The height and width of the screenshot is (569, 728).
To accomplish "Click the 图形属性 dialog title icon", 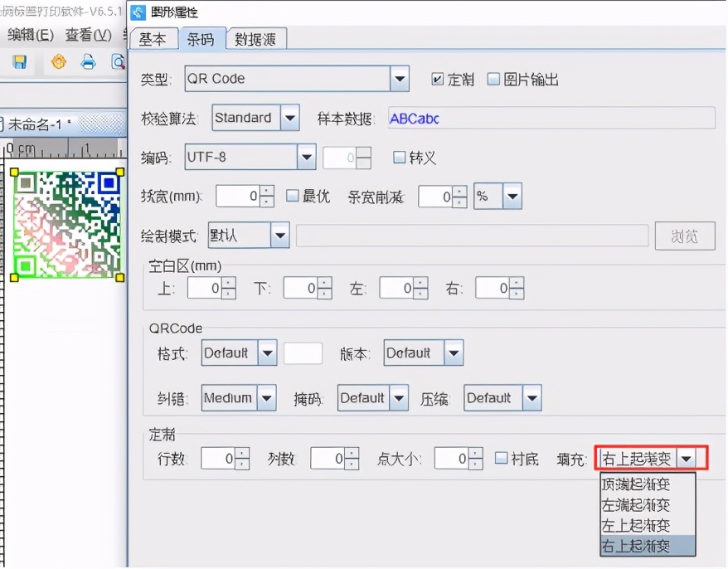I will (138, 12).
